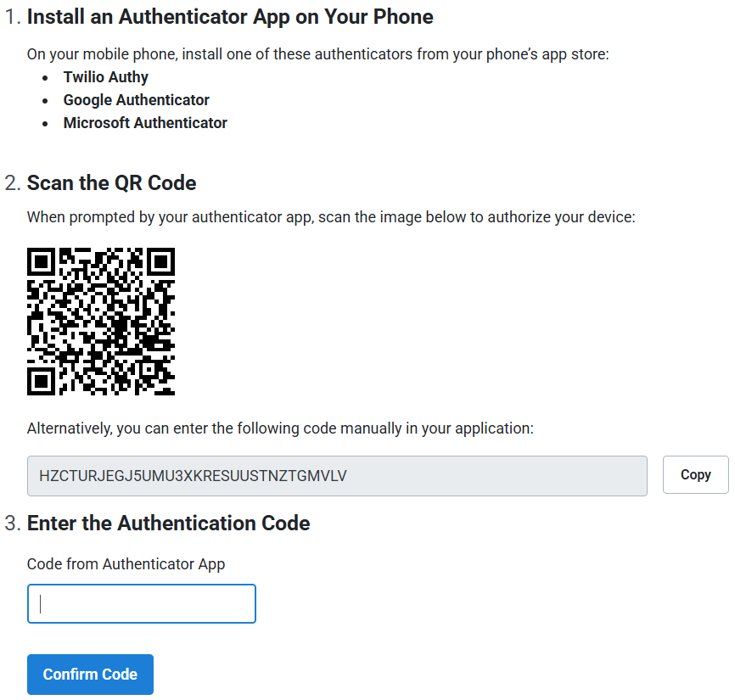Click the text starting On your mobile phone
This screenshot has height=700, width=735.
click(x=317, y=54)
